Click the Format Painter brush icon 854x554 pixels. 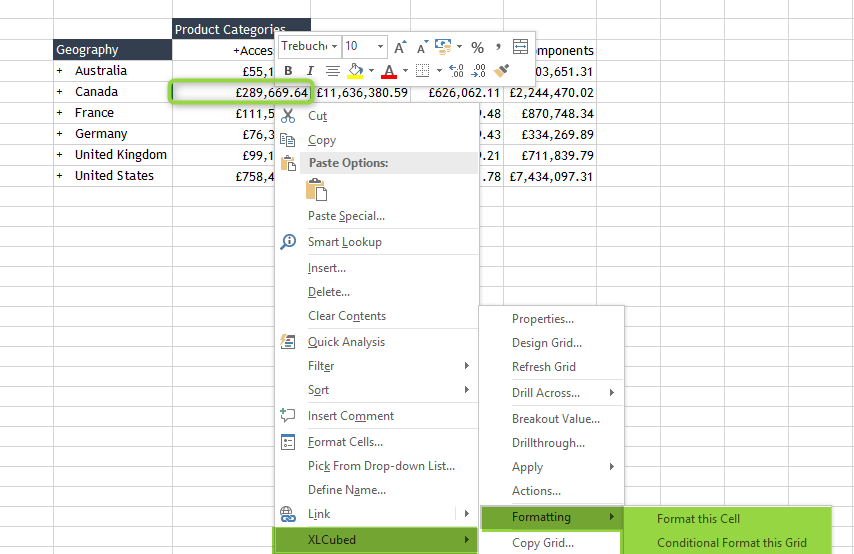502,71
